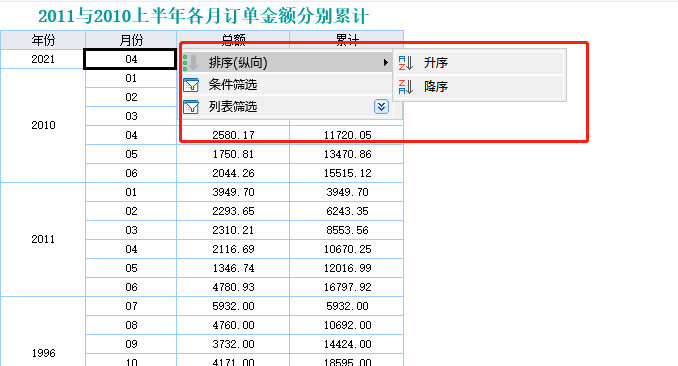
Task: Open the 排序(纵向) sort submenu
Action: click(287, 63)
